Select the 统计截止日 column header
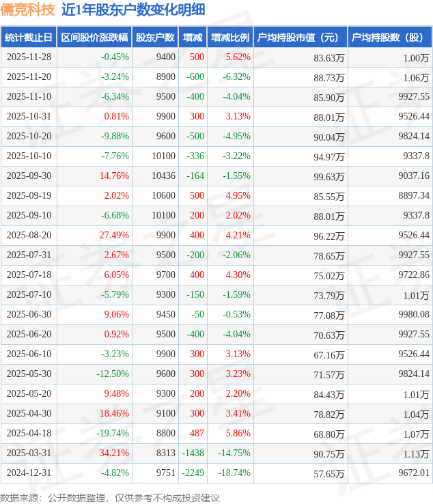The height and width of the screenshot is (504, 433). 28,38
